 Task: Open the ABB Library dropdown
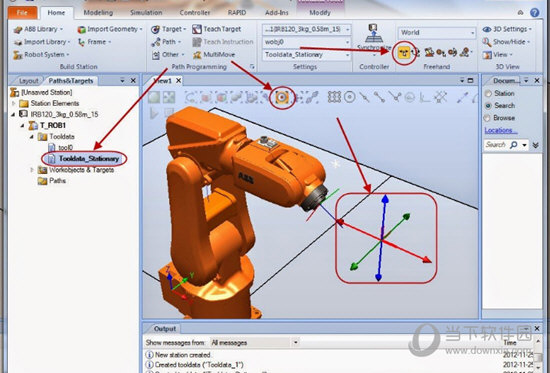coord(39,29)
